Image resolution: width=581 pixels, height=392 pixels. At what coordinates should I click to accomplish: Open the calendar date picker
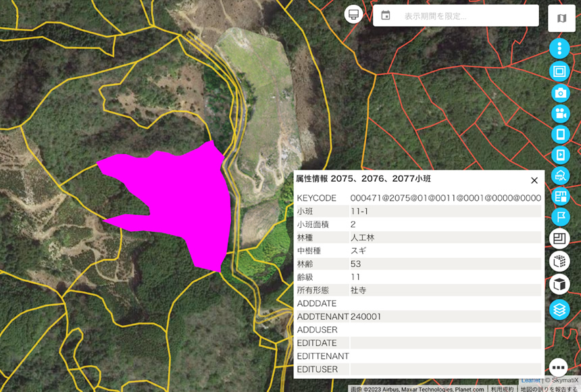[386, 16]
